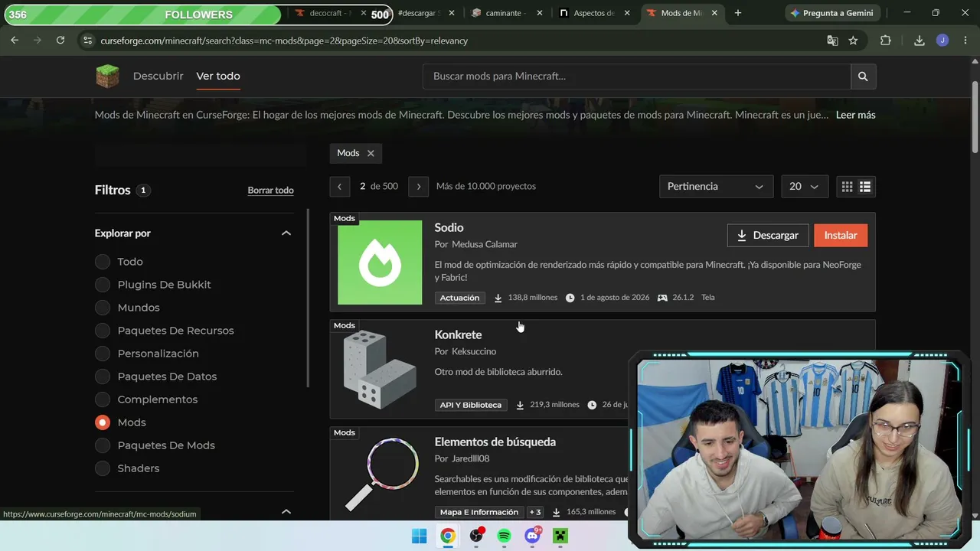The height and width of the screenshot is (551, 980).
Task: Go to next results page arrow
Action: click(x=418, y=187)
